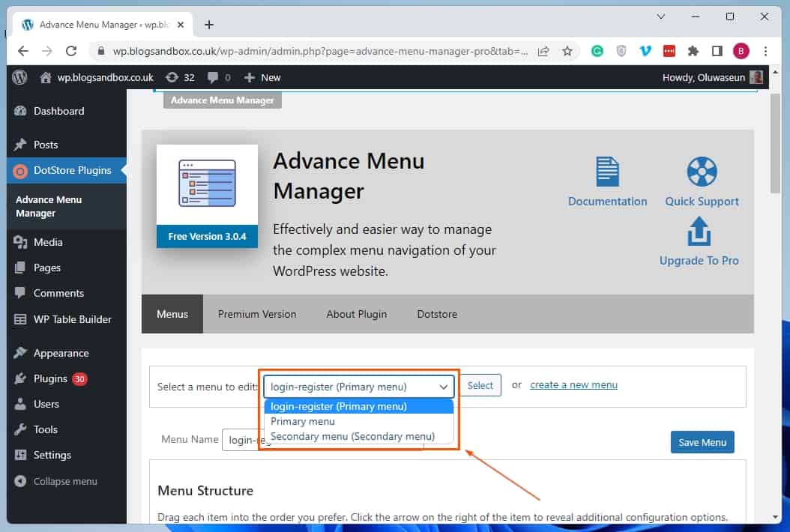Click the share page icon
The height and width of the screenshot is (532, 790).
click(x=543, y=51)
